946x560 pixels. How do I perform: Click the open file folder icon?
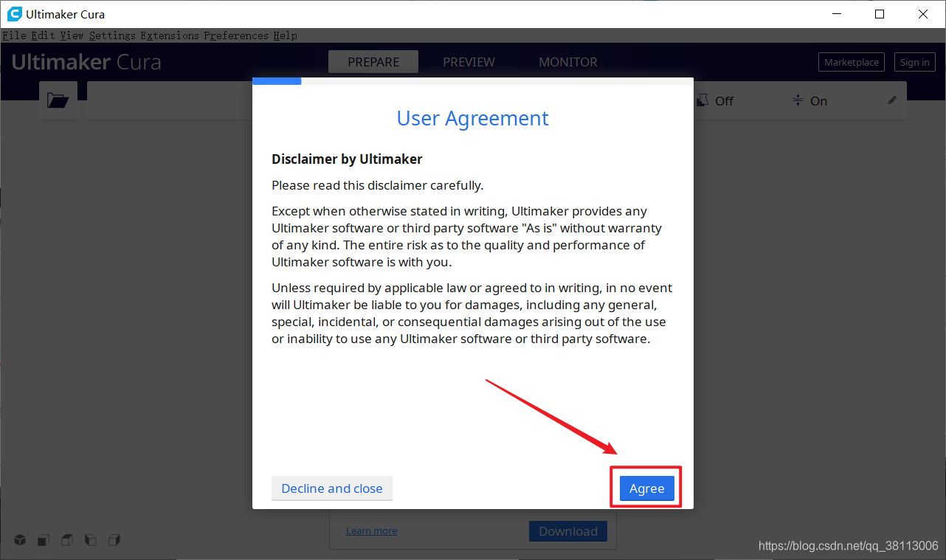click(58, 100)
